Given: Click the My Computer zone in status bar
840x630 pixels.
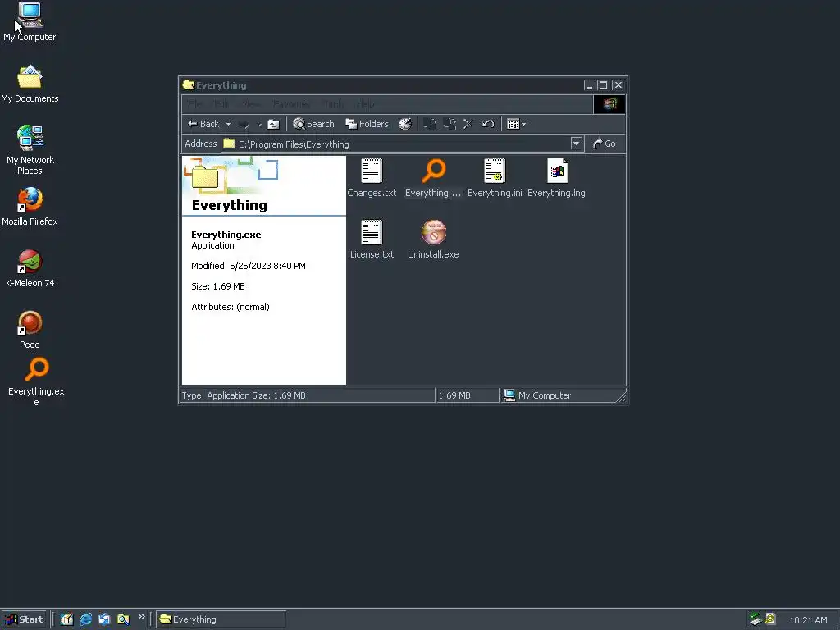Looking at the screenshot, I should 537,395.
